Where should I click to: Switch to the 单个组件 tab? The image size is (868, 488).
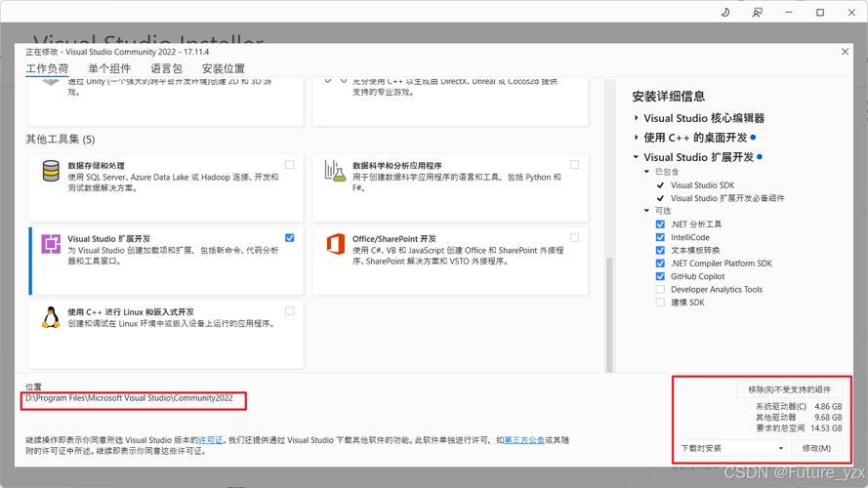(109, 68)
